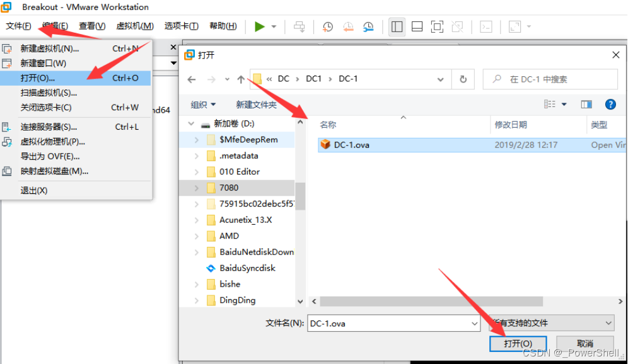Choose 打开(O)... in File menu
Viewport: 628px width, 364px height.
(76, 78)
